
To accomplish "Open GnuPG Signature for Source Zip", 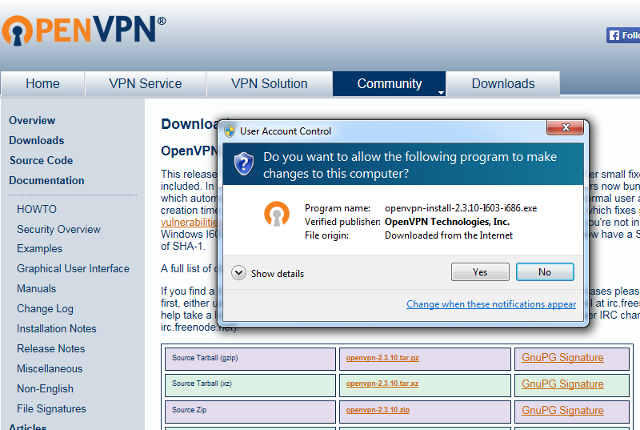I will click(x=562, y=410).
